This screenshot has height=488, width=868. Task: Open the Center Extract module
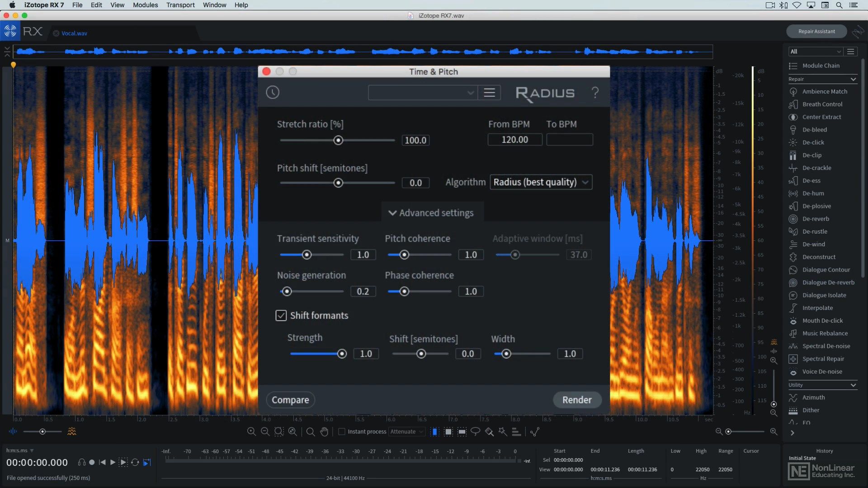(822, 117)
